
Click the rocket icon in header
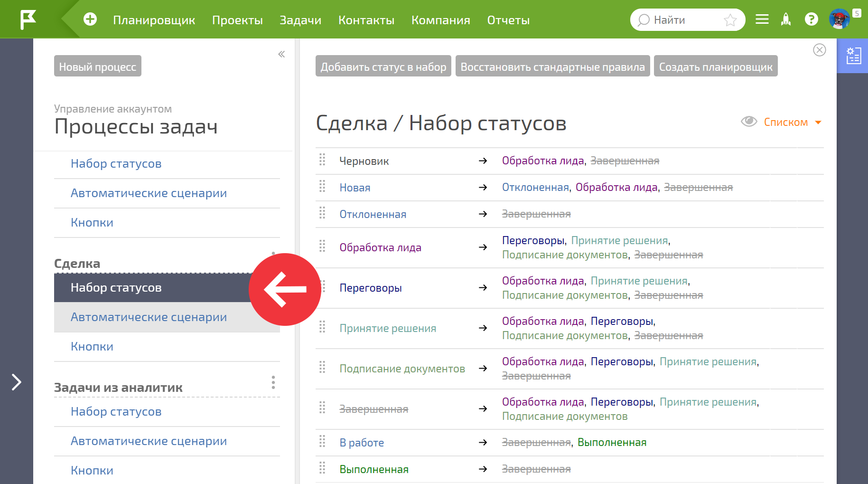(786, 19)
